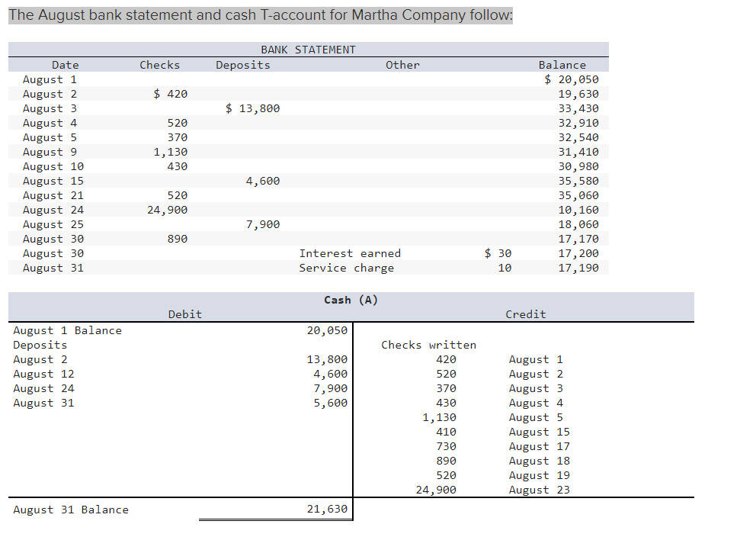Viewport: 756px width, 537px height.
Task: Select the Other column header
Action: pos(402,65)
